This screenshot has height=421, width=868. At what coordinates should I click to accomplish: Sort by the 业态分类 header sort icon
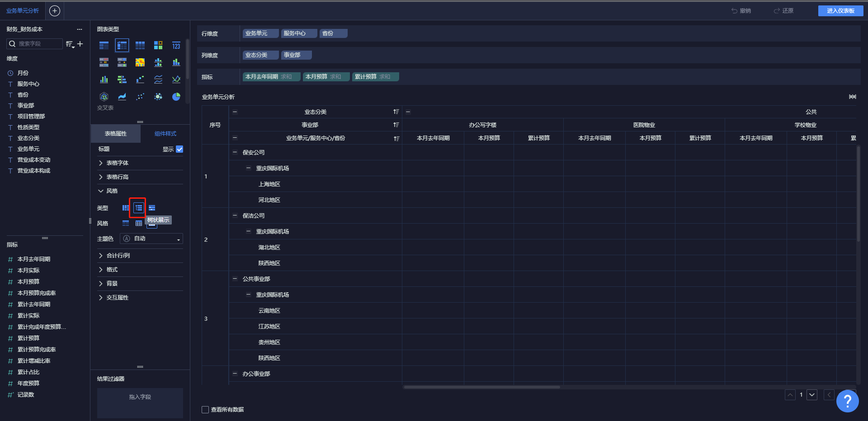[396, 112]
